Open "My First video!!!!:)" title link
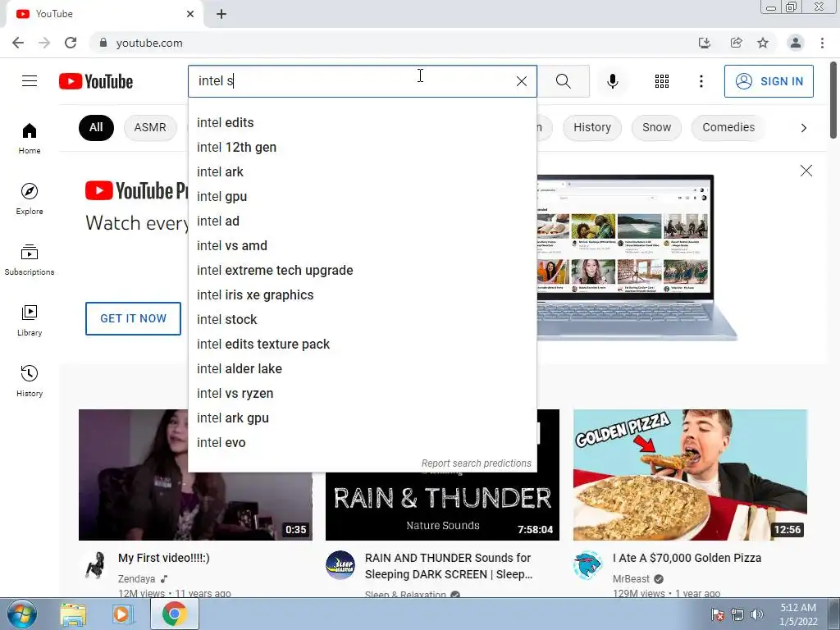840x630 pixels. [x=164, y=558]
